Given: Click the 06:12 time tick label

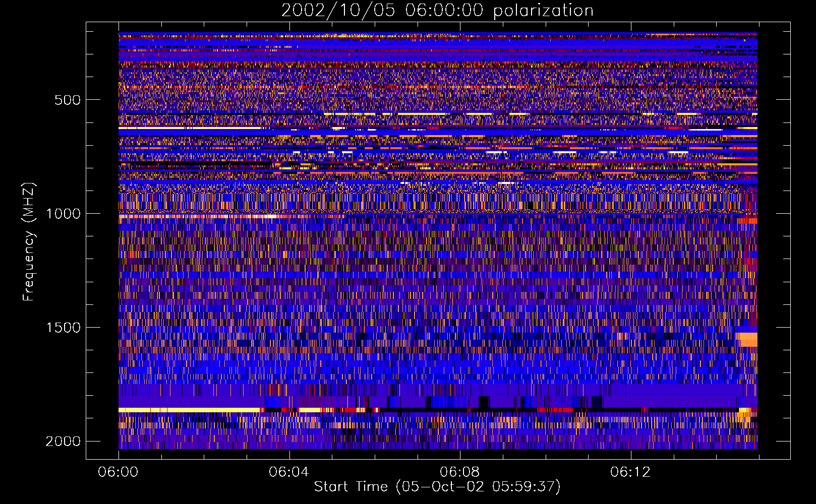Looking at the screenshot, I should point(630,472).
